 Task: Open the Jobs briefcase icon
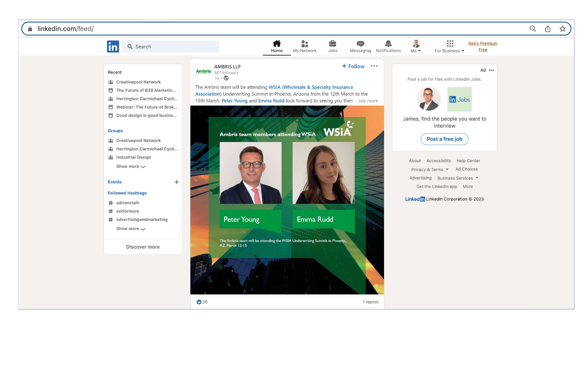(x=333, y=44)
